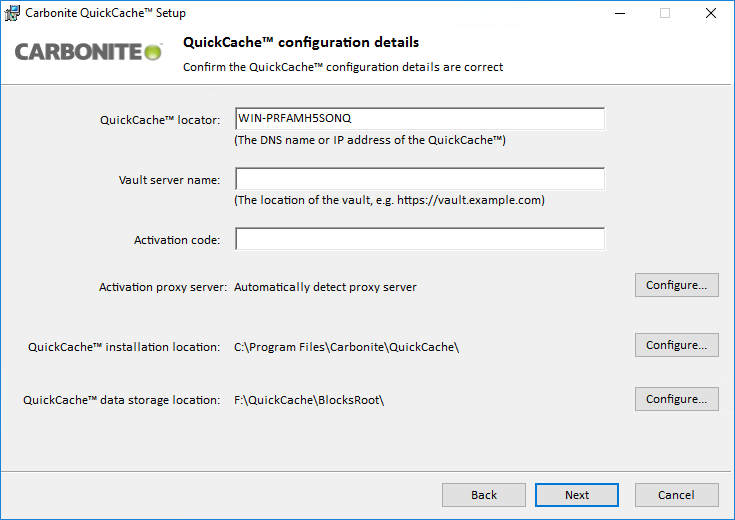This screenshot has width=735, height=520.
Task: Click the 'QuickCache configuration details' heading
Action: tap(301, 43)
